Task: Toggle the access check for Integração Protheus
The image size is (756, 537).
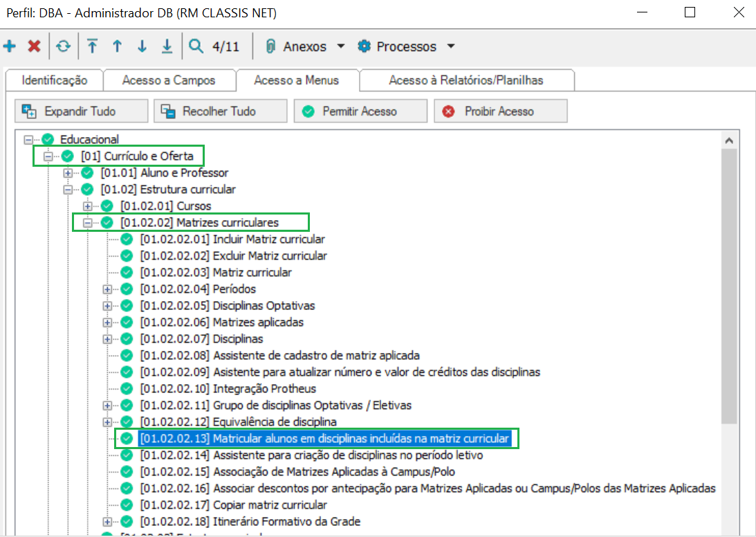Action: [127, 389]
